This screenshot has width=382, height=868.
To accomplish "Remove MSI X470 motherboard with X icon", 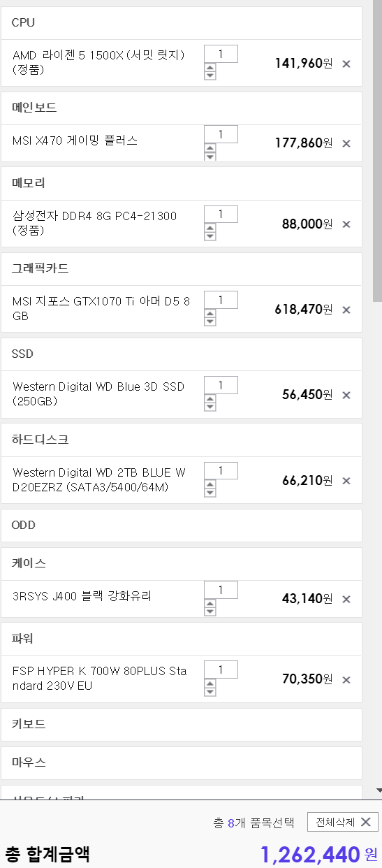I will 346,143.
